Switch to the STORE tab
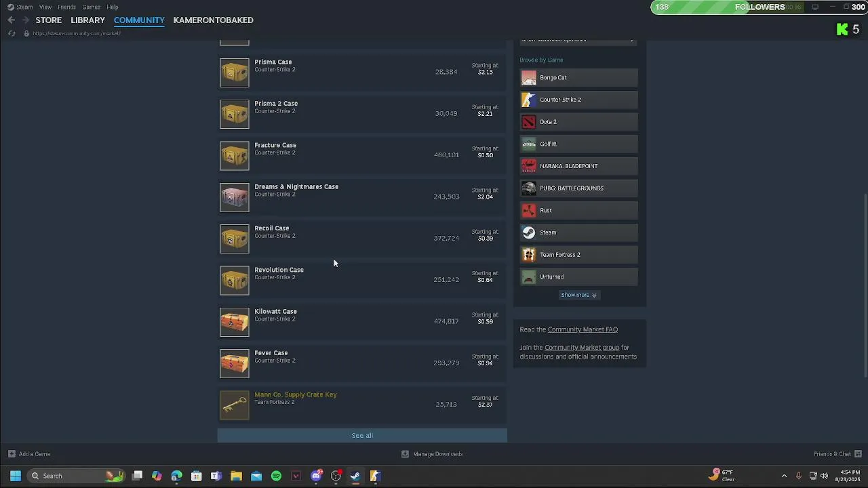The width and height of the screenshot is (868, 488). point(49,20)
